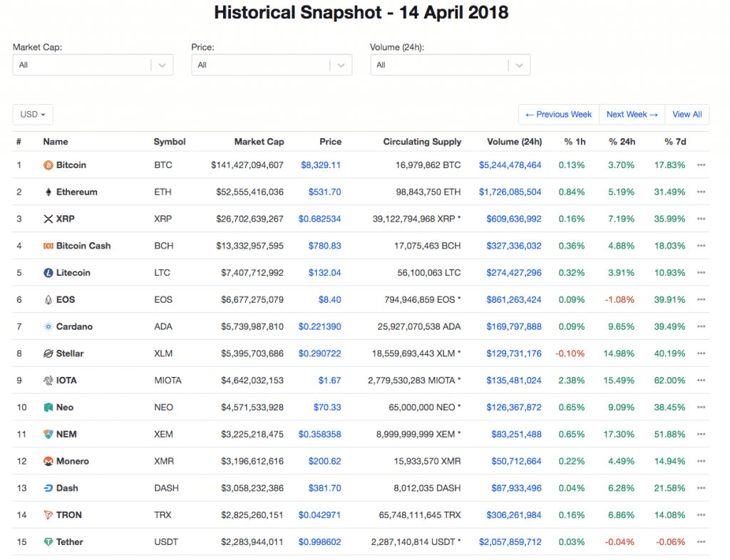This screenshot has width=730, height=560.
Task: Open the Bitcoin name link
Action: pos(71,165)
